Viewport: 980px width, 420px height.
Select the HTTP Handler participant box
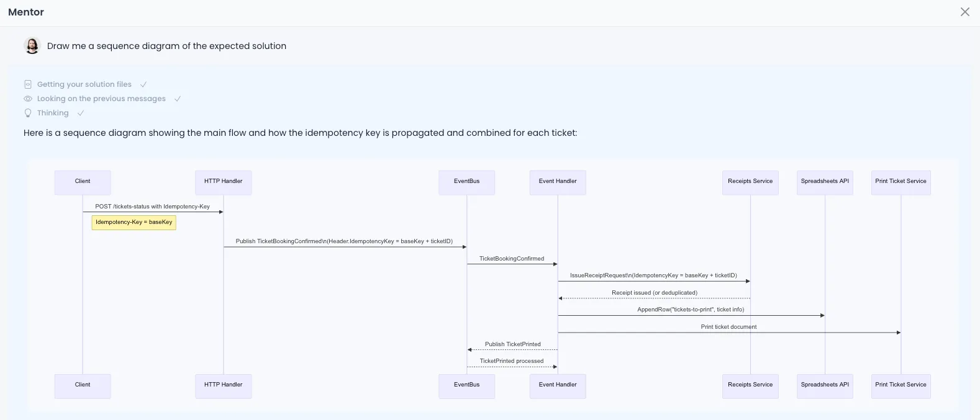[x=223, y=182]
